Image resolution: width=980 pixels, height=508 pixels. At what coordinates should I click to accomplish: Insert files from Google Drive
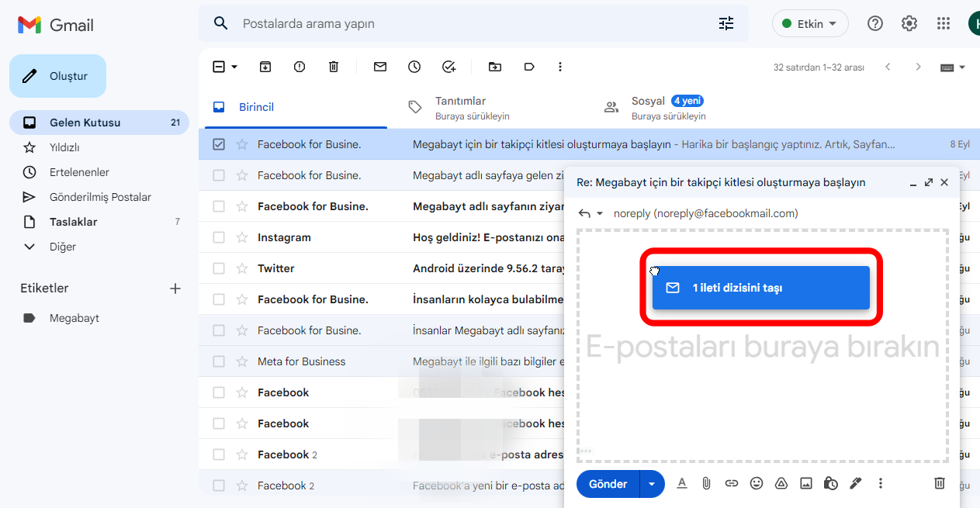tap(781, 483)
